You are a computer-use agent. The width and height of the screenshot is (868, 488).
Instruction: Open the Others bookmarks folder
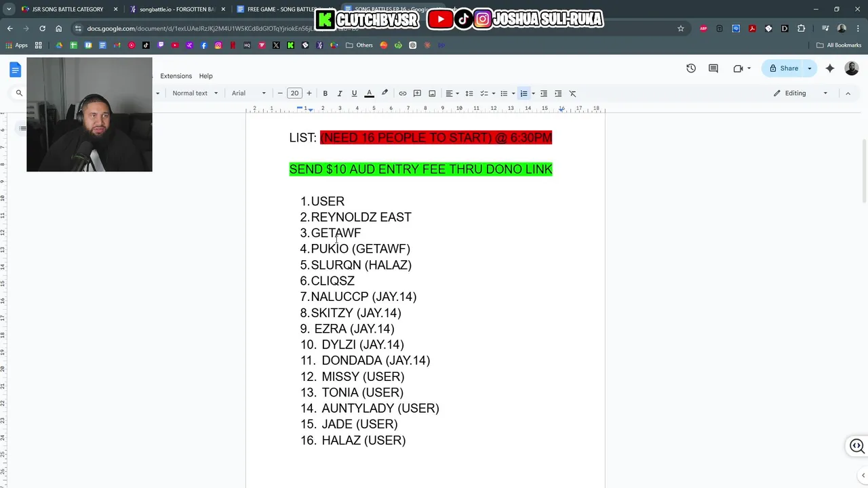(x=359, y=45)
